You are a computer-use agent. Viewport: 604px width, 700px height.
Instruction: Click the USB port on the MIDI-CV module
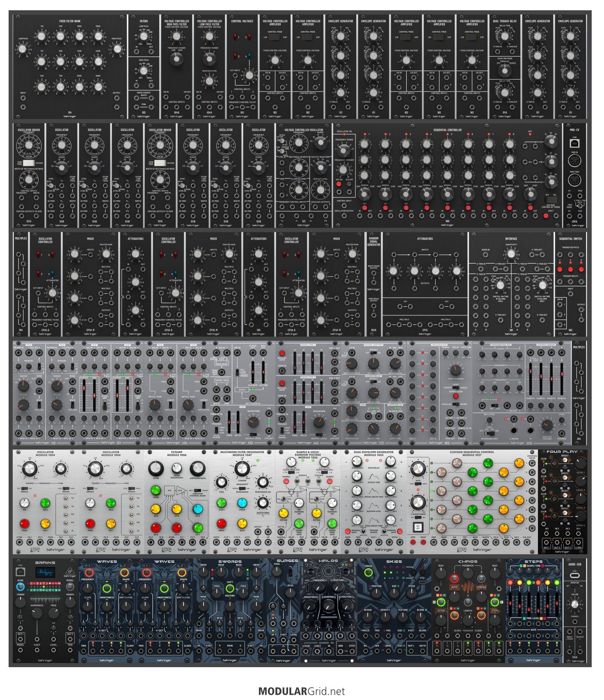[x=574, y=143]
